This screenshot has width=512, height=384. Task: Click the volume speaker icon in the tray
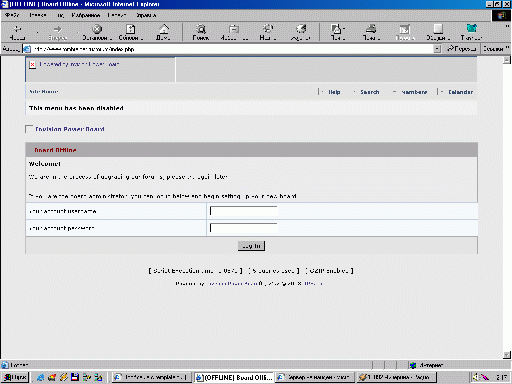click(475, 377)
